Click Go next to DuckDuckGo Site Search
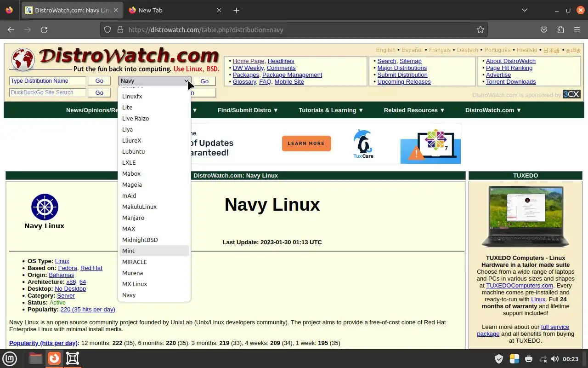This screenshot has height=368, width=588. (99, 92)
